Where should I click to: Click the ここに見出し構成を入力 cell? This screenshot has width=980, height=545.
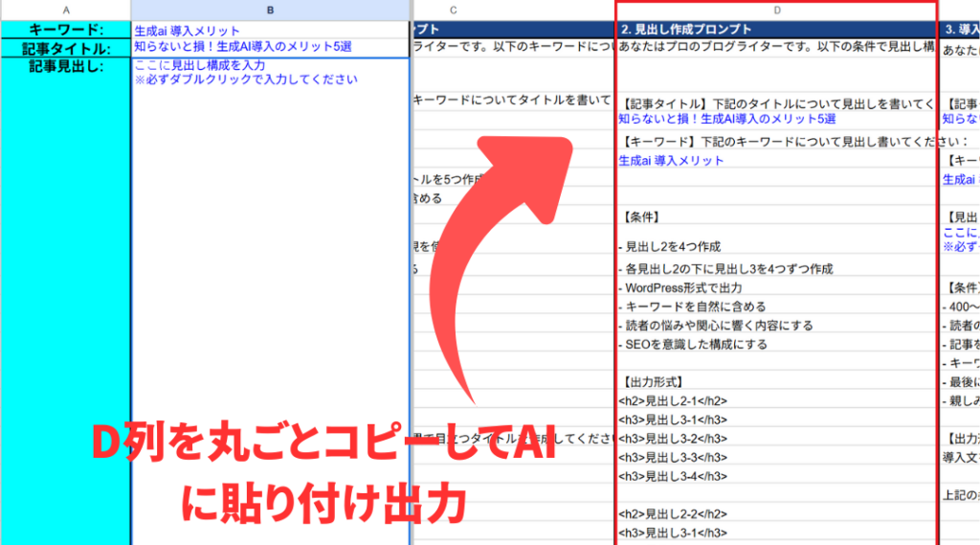[200, 65]
